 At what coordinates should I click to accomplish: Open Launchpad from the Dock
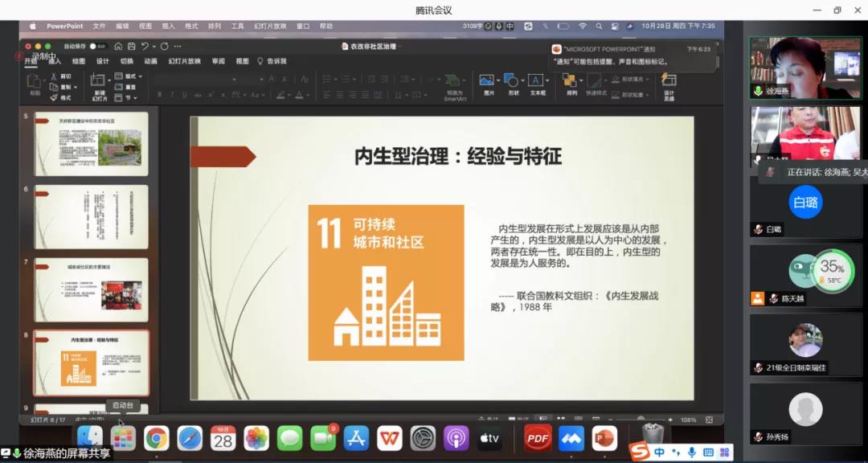(x=123, y=439)
